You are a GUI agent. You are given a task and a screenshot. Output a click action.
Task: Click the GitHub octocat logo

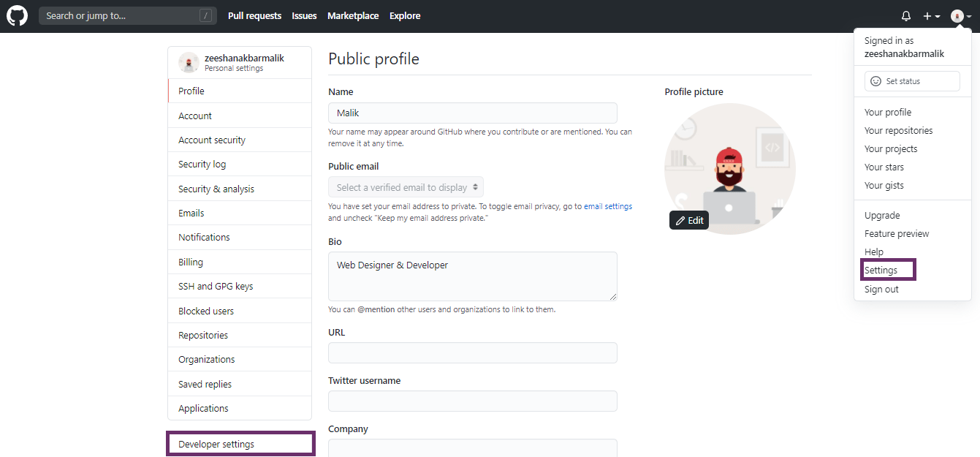(16, 15)
